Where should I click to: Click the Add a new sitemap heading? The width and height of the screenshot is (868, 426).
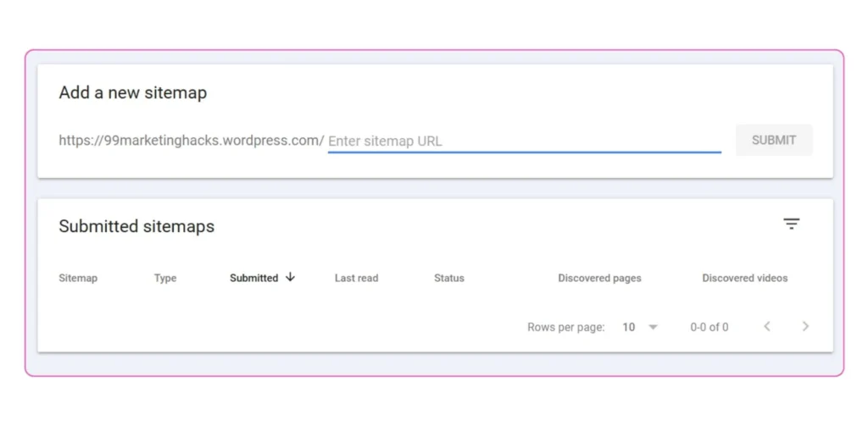click(132, 92)
